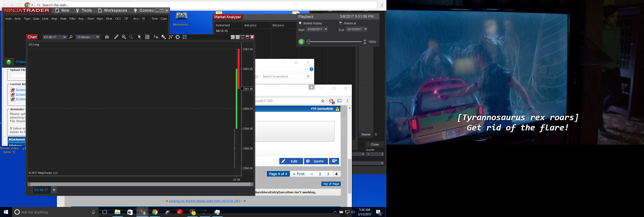644x217 pixels.
Task: Click the yellow report post warning icon
Action: click(337, 109)
